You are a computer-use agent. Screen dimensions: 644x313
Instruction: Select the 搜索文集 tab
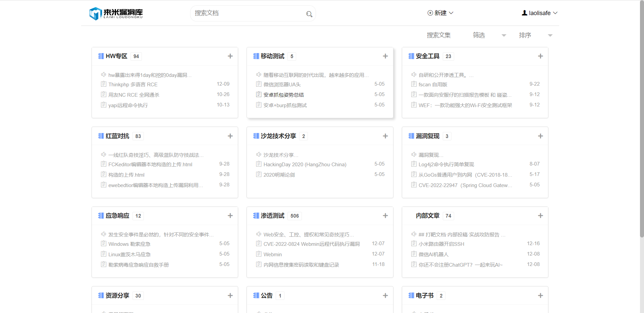tap(438, 35)
